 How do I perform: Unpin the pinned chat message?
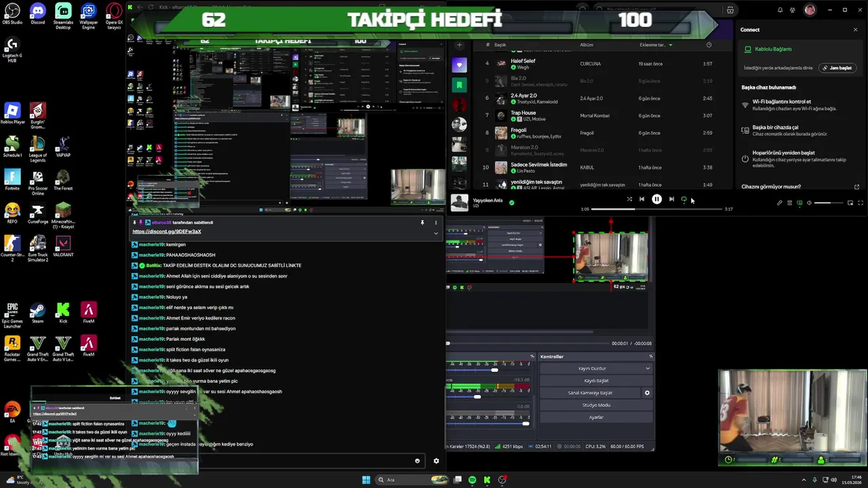422,222
